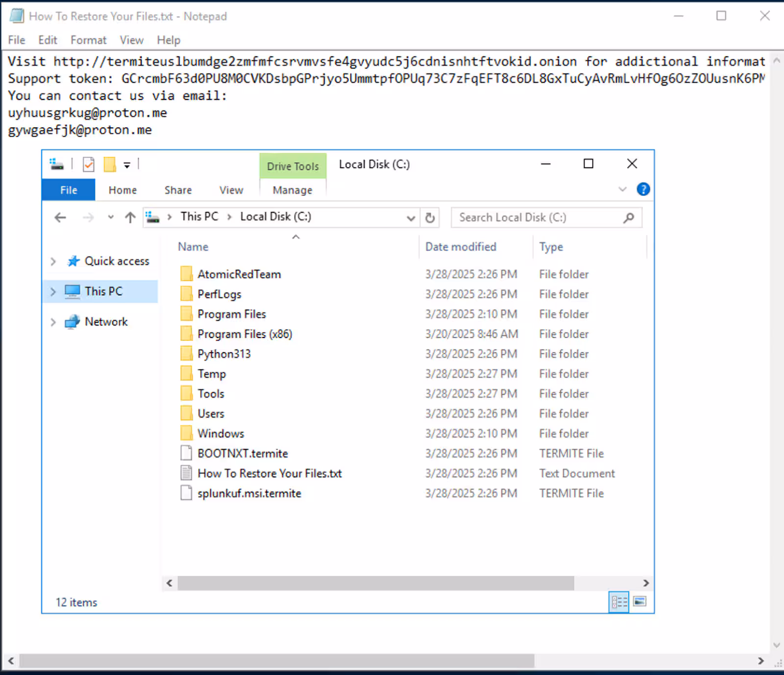This screenshot has height=675, width=784.
Task: Click the Properties icon in Quick Access Toolbar
Action: (89, 165)
